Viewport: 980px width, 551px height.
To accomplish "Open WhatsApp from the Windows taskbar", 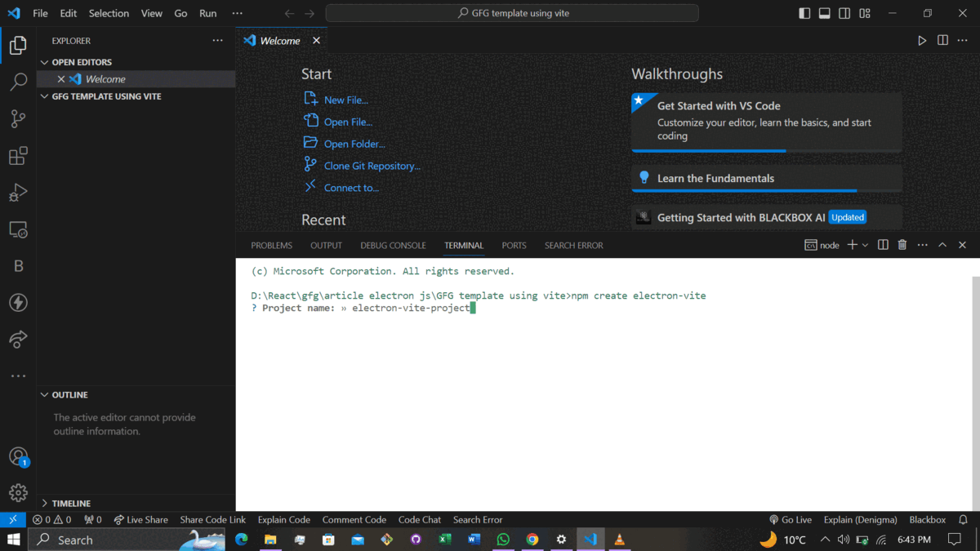I will tap(503, 540).
